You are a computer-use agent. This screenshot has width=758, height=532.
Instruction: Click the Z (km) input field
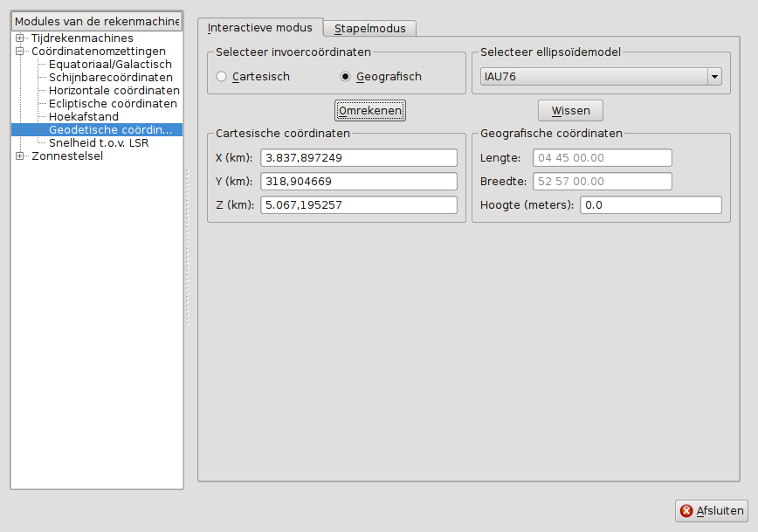click(359, 204)
